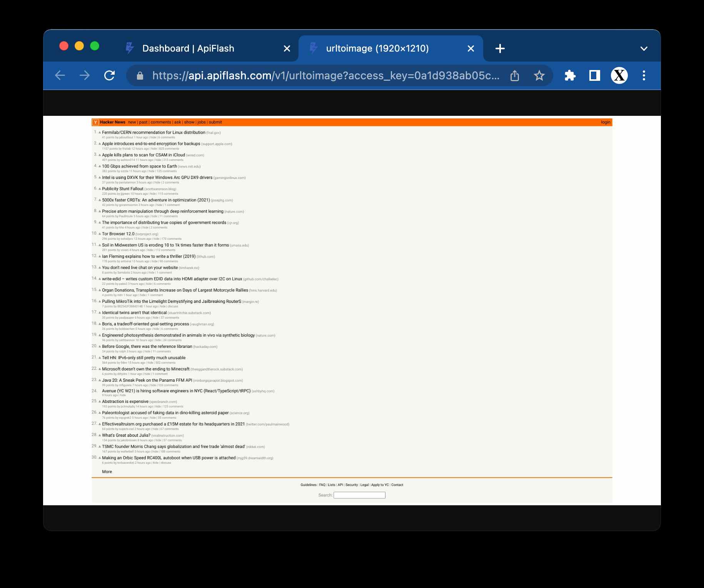Image resolution: width=704 pixels, height=588 pixels.
Task: Open the 'comments' nav link
Action: pyautogui.click(x=161, y=122)
